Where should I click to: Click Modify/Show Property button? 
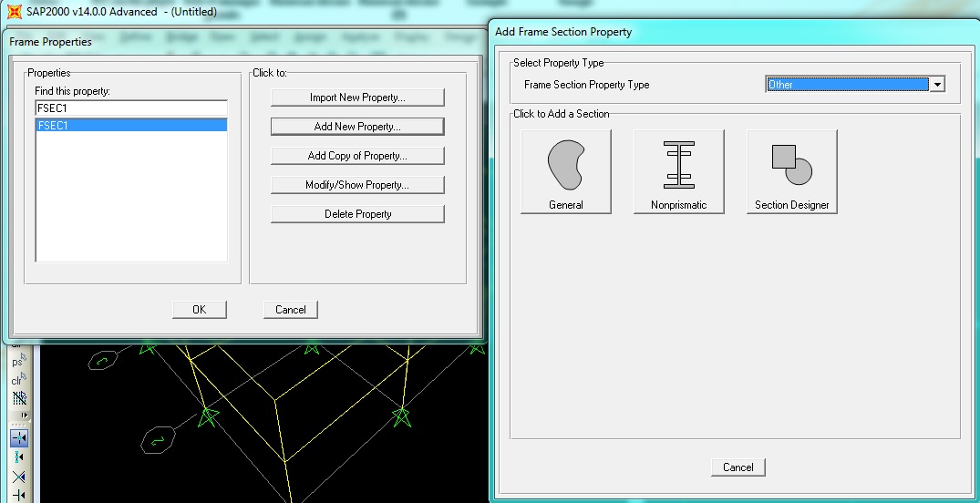(357, 185)
